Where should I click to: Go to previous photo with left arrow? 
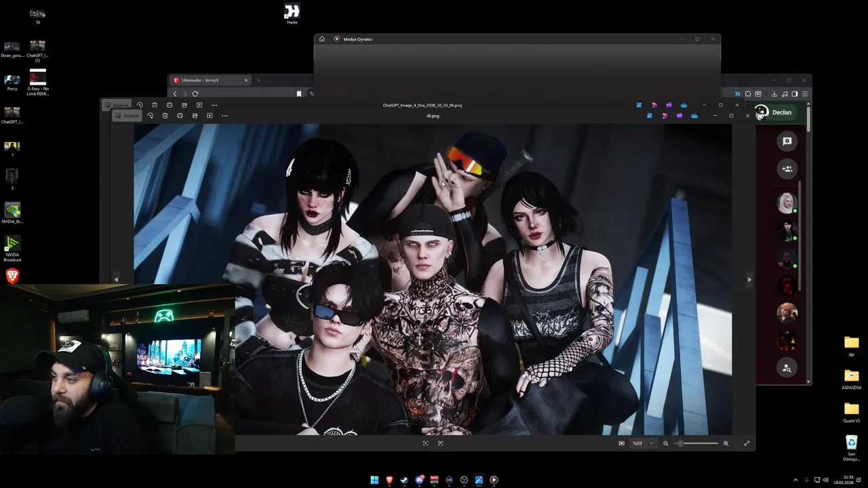(x=116, y=279)
